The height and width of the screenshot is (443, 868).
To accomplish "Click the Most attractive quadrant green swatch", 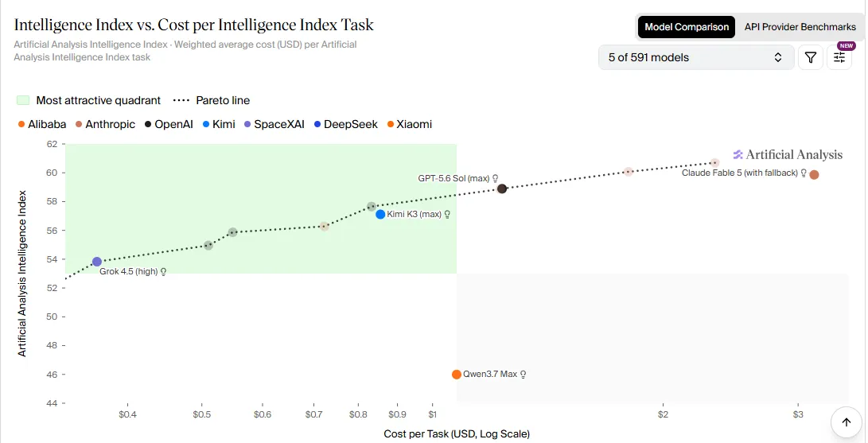I will [x=23, y=101].
